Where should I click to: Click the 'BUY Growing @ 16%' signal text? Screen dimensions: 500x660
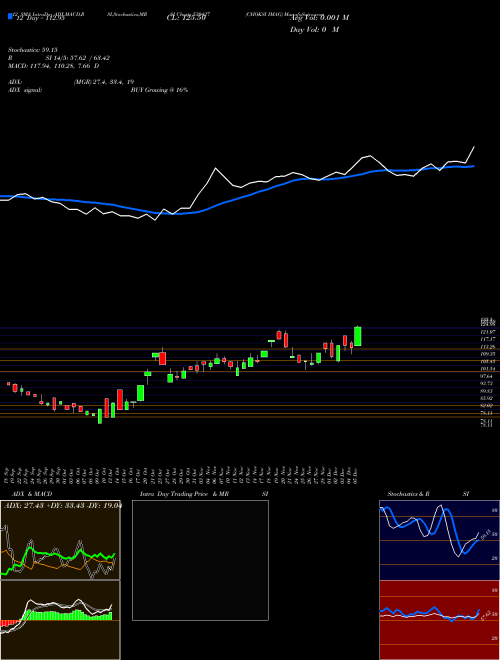(x=159, y=90)
